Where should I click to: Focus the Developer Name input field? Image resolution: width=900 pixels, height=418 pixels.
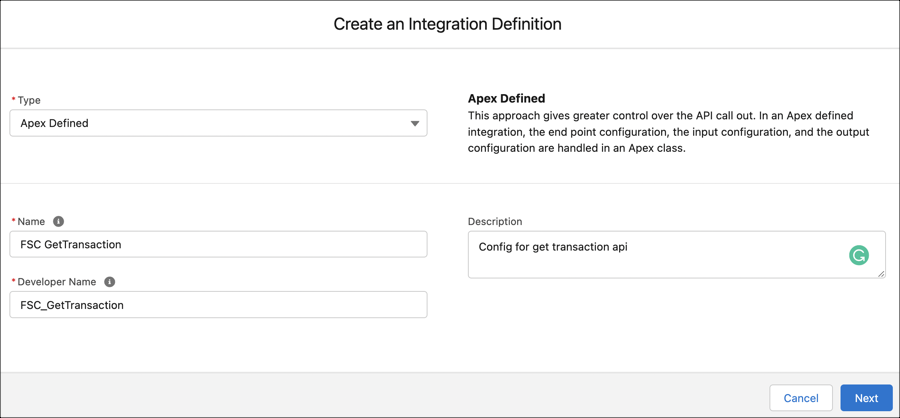[218, 305]
